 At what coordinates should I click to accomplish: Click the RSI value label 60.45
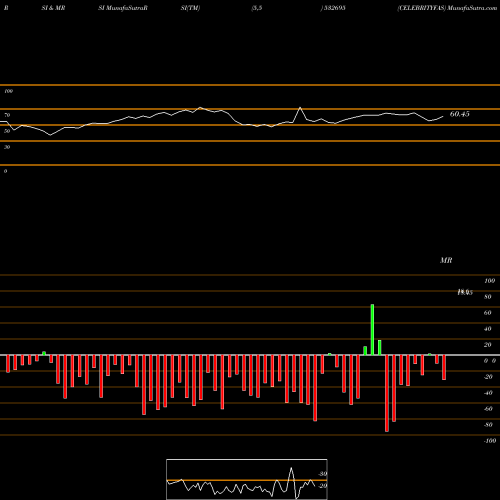(x=459, y=114)
